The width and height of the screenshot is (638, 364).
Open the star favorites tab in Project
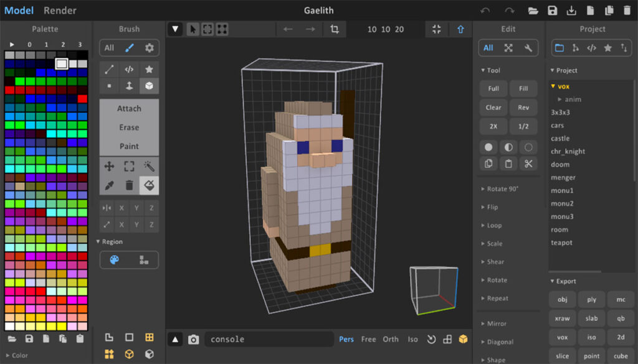607,48
